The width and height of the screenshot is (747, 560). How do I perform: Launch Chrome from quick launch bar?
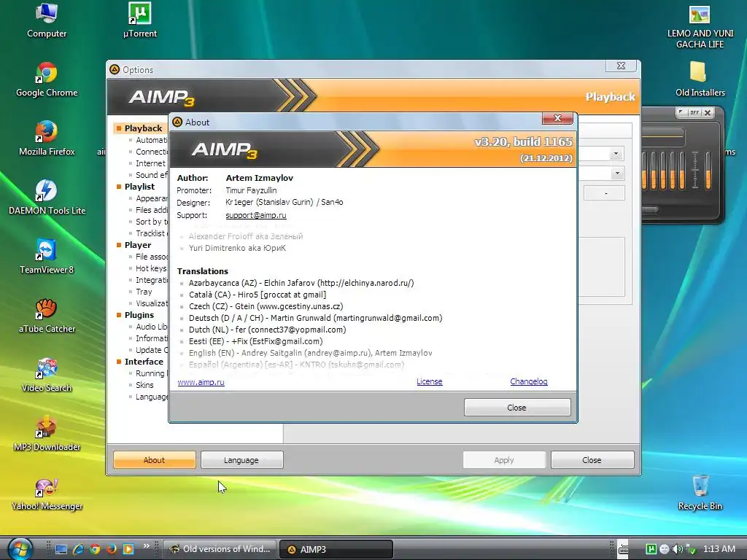tap(95, 549)
